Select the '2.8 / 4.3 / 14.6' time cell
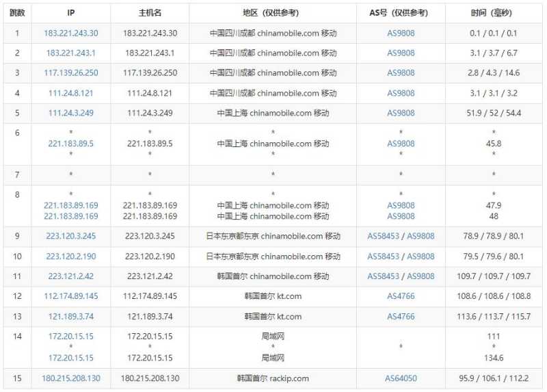 (x=494, y=73)
